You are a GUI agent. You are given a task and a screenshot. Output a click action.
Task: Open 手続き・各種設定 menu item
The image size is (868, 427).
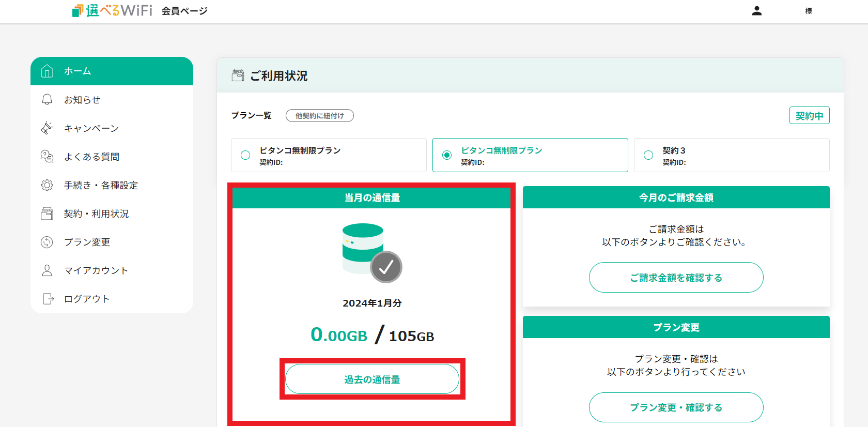112,185
